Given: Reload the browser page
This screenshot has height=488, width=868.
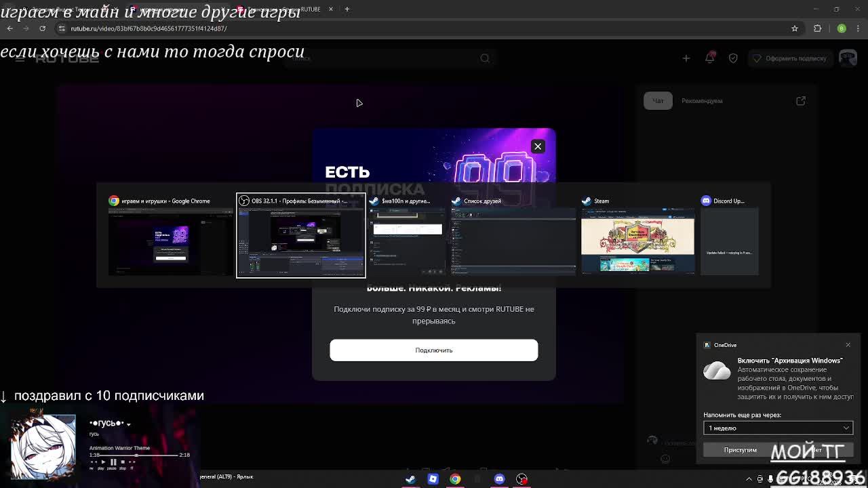Looking at the screenshot, I should click(x=42, y=28).
